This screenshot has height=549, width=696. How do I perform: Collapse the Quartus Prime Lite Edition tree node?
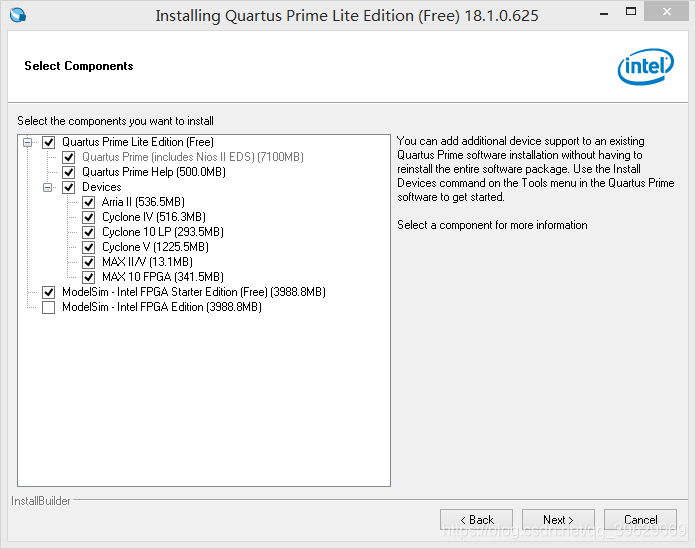[28, 142]
